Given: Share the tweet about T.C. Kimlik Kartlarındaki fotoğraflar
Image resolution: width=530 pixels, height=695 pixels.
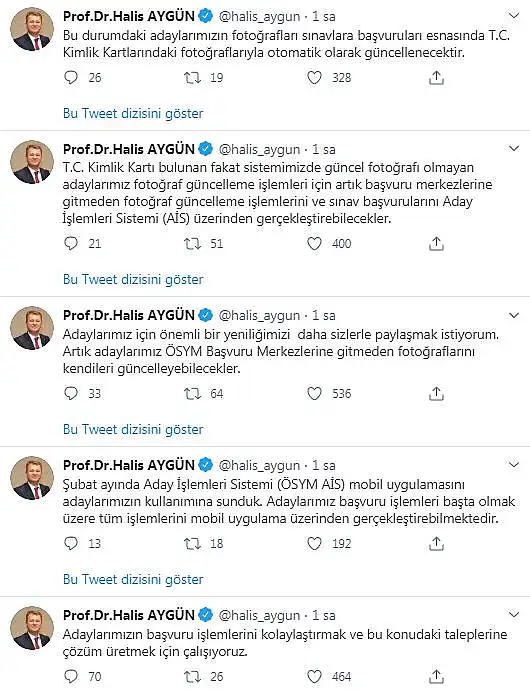Looking at the screenshot, I should (x=436, y=78).
